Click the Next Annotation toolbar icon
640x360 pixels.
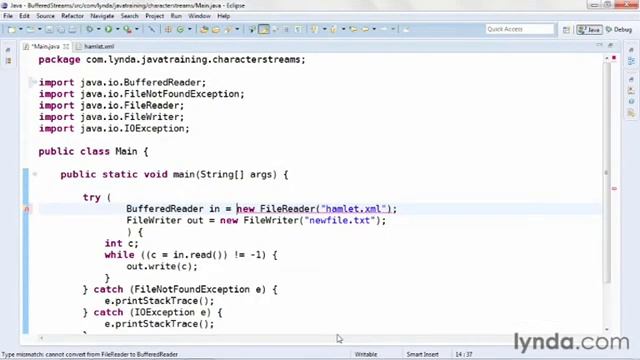coord(315,29)
